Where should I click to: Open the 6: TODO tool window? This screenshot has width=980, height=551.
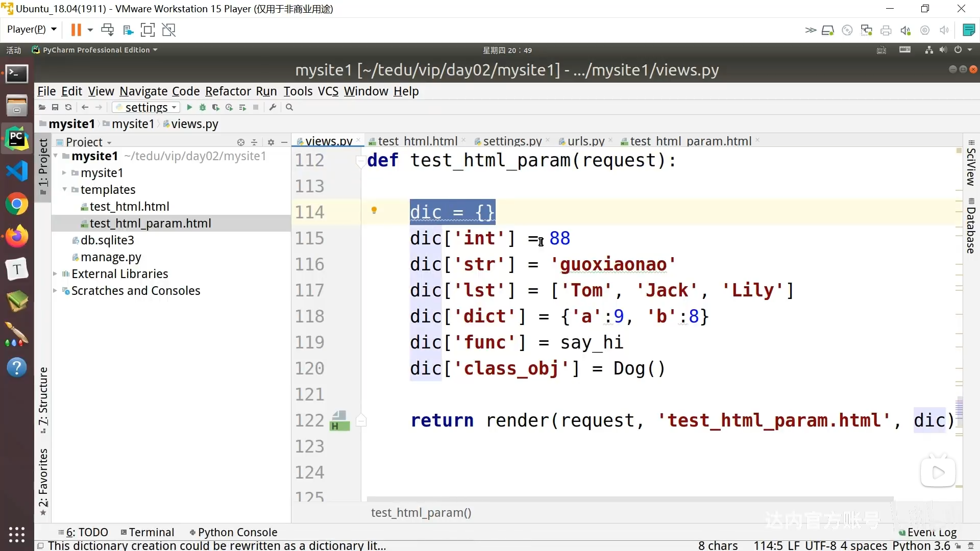tap(83, 532)
